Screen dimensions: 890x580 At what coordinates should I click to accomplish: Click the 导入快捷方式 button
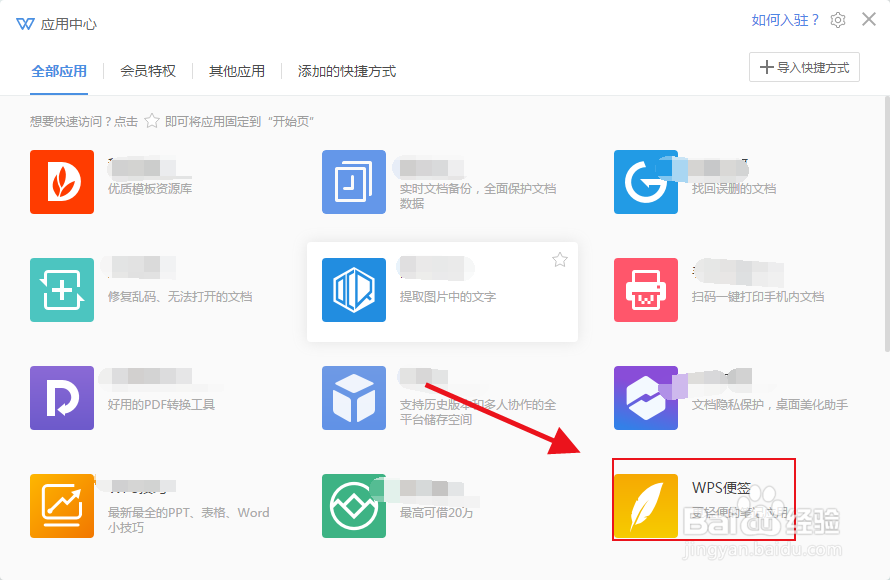point(804,67)
